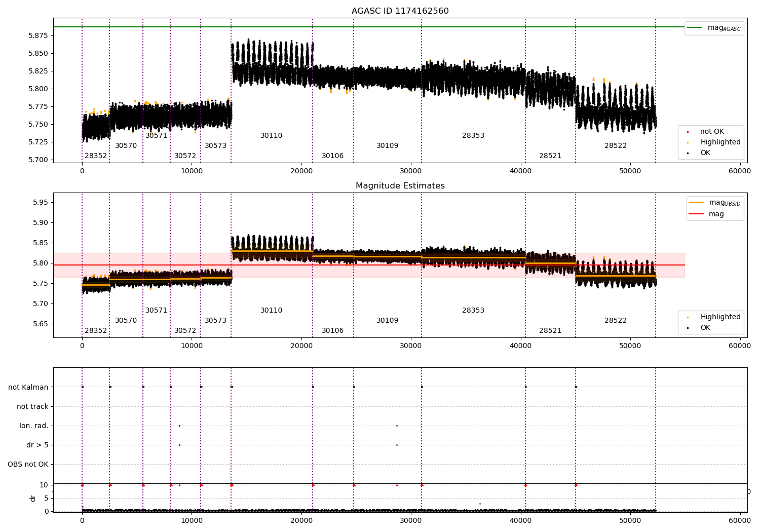Click 'OK' legend entry in top plot
Image resolution: width=760 pixels, height=532 pixels.
pyautogui.click(x=699, y=153)
